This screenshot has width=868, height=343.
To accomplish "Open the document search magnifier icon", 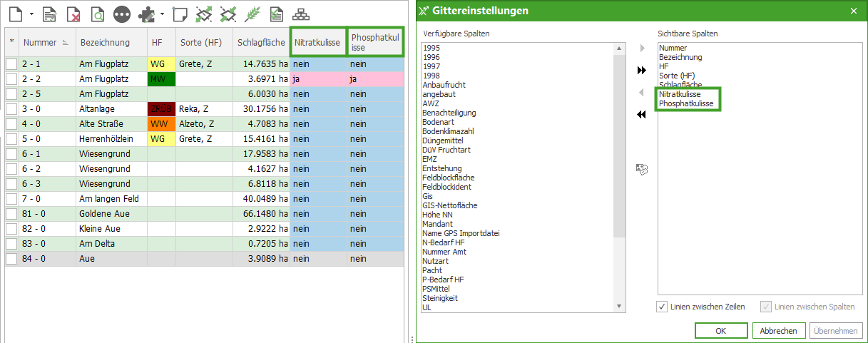I will (x=98, y=14).
